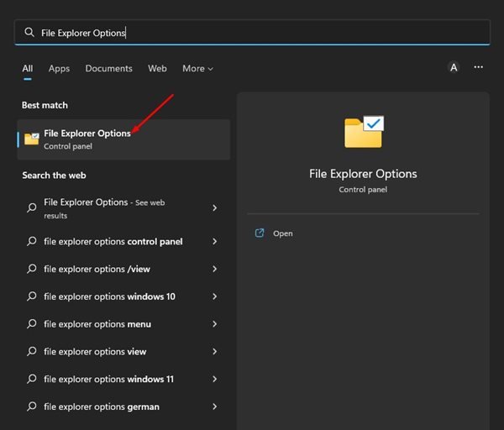This screenshot has height=430, width=504.
Task: Expand arrow for 'file explorer options windows 10'
Action: click(x=215, y=296)
